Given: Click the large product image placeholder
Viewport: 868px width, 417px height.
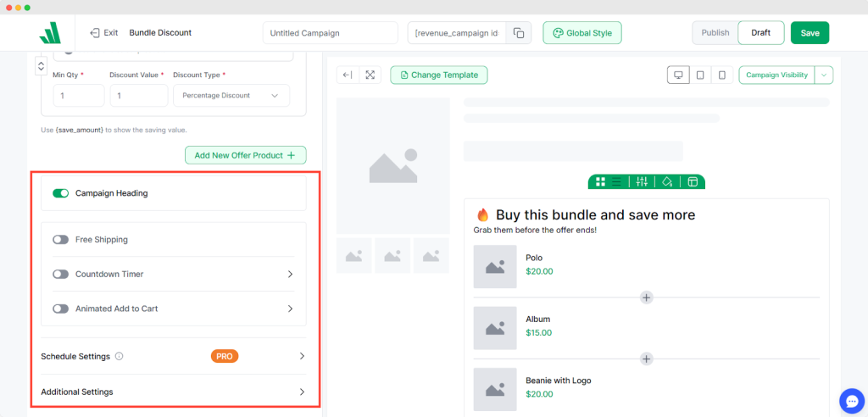Looking at the screenshot, I should (393, 165).
